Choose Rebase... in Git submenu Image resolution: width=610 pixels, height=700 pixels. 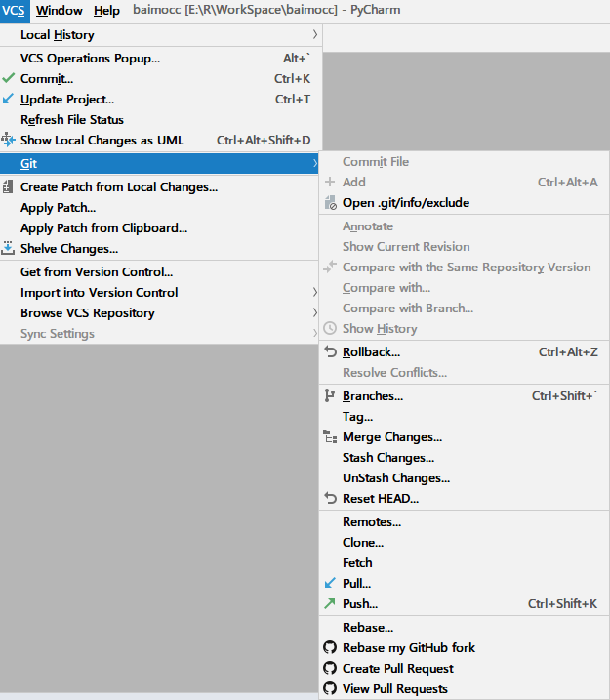[x=465, y=627]
